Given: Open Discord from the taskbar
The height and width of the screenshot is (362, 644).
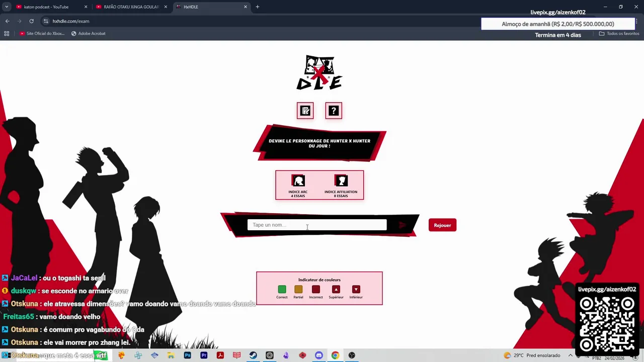Looking at the screenshot, I should coord(319,355).
